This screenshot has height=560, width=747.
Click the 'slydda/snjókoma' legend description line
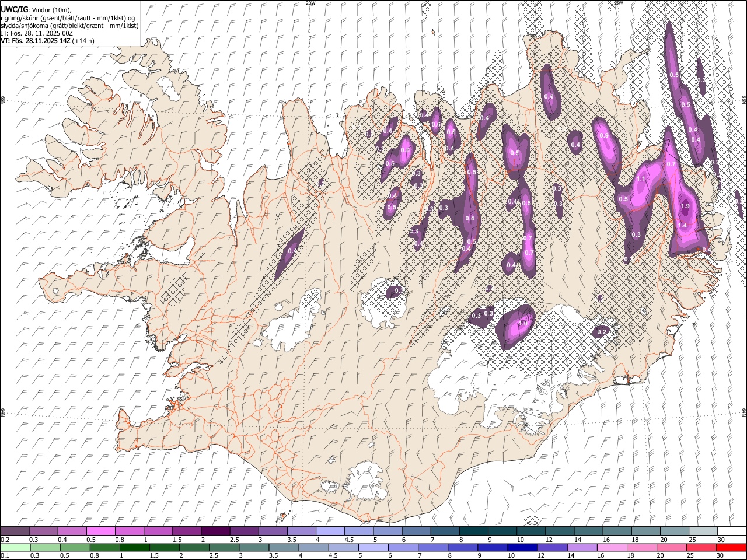[x=69, y=26]
